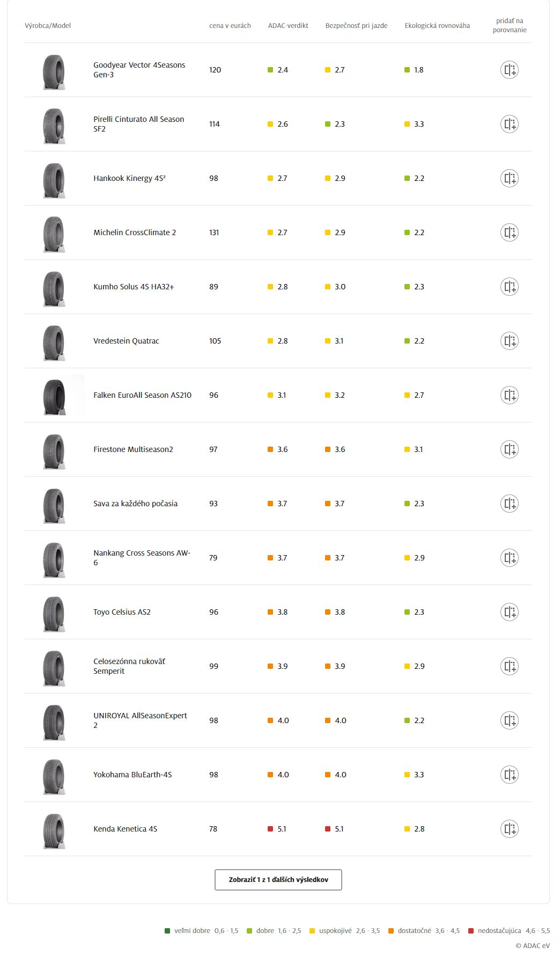The height and width of the screenshot is (955, 560).
Task: Click compare icon for Hankook Kinergy 4S²
Action: (509, 178)
